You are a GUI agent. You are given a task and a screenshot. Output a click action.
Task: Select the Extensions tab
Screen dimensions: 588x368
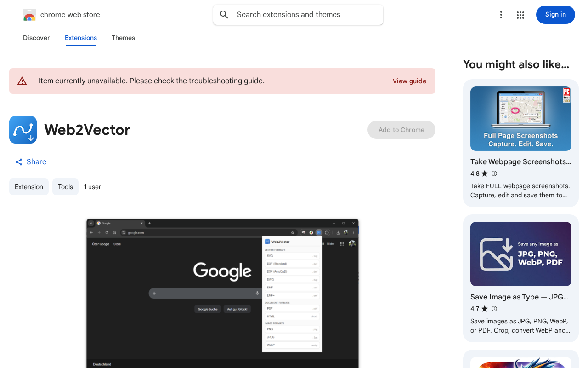81,38
